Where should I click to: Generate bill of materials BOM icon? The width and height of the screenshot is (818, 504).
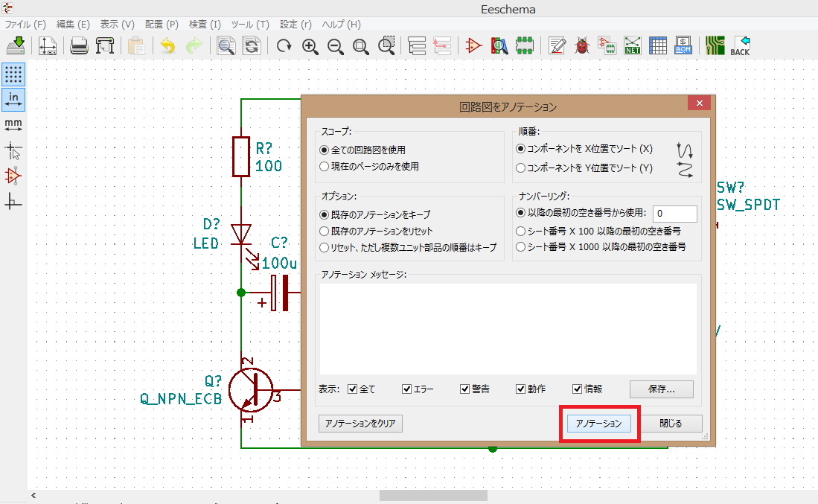point(683,46)
